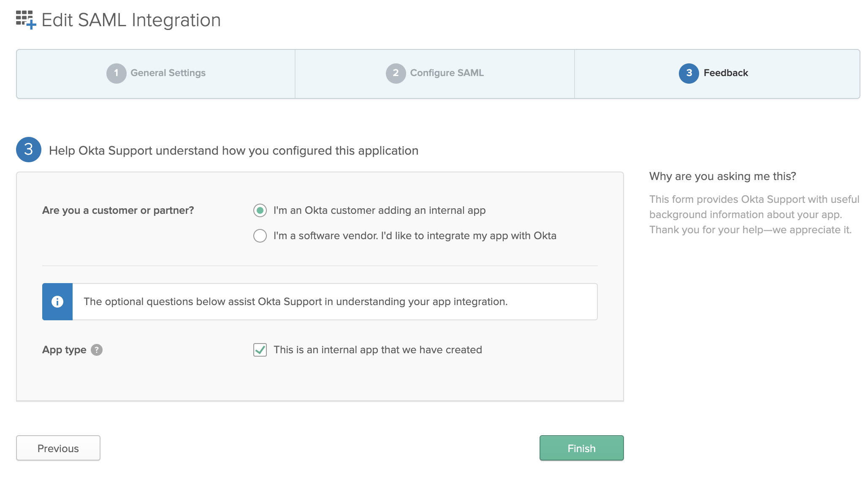Click the Previous button
The width and height of the screenshot is (868, 480).
point(58,448)
